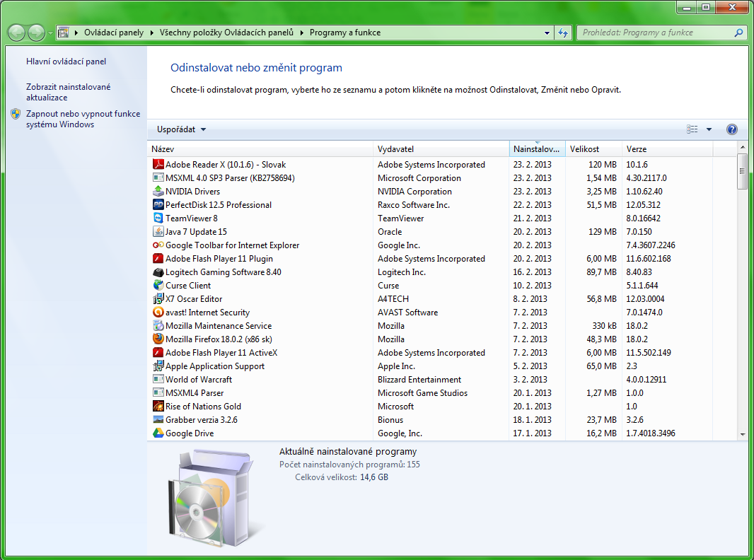Click the MSXML4 Parser icon
The width and height of the screenshot is (754, 560).
click(158, 393)
